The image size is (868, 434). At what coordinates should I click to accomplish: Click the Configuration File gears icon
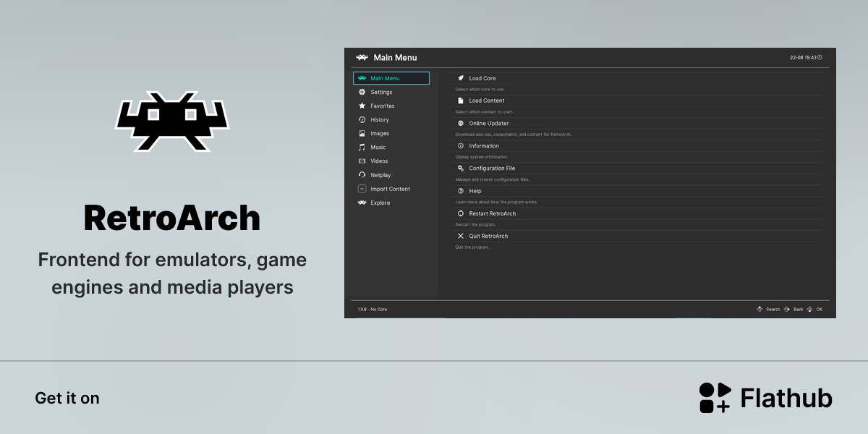coord(461,168)
